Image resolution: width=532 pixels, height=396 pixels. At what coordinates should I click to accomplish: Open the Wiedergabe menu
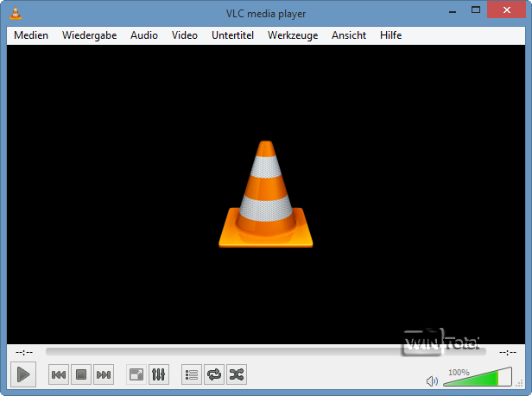[x=89, y=35]
